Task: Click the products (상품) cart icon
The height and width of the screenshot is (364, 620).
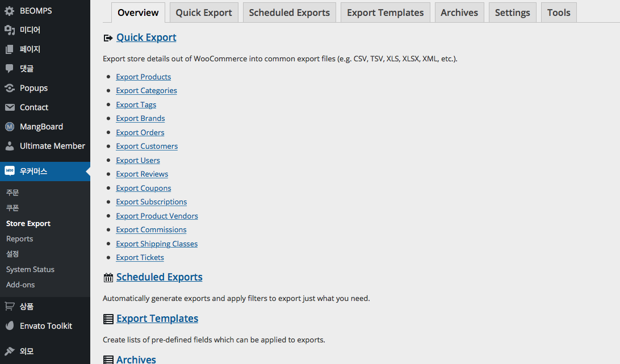Action: click(x=10, y=306)
